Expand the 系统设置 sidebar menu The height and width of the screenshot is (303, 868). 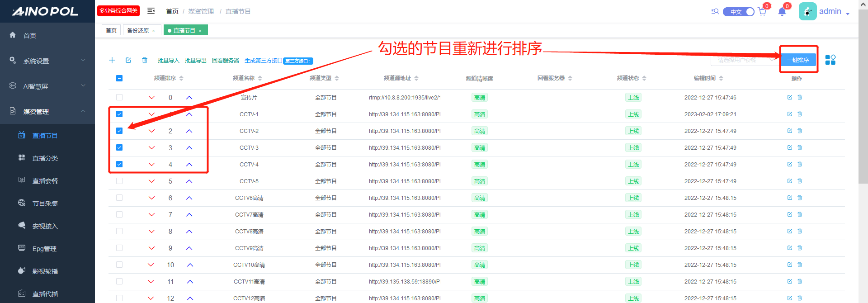pos(47,61)
